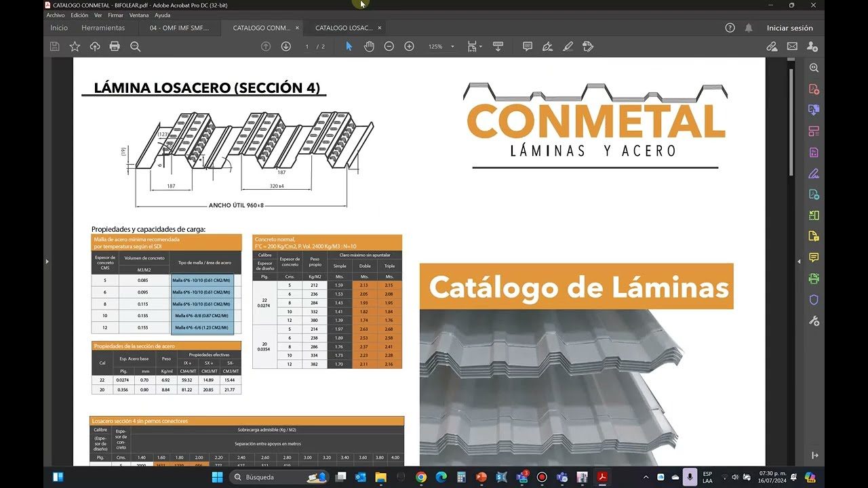
Task: Click the ESP LAA language indicator
Action: pyautogui.click(x=707, y=477)
